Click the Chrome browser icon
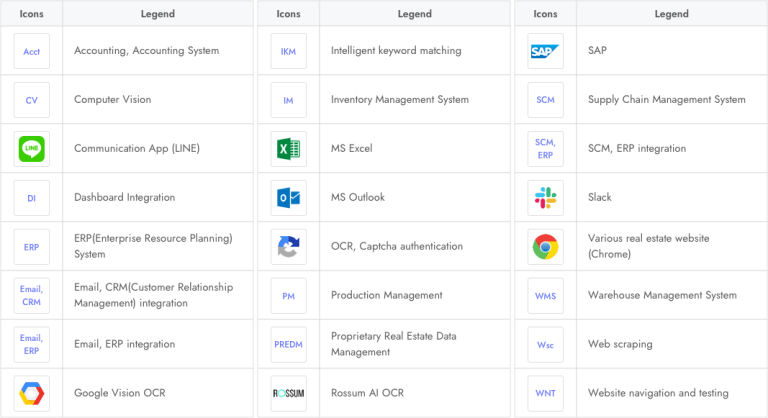The height and width of the screenshot is (418, 768). (545, 246)
